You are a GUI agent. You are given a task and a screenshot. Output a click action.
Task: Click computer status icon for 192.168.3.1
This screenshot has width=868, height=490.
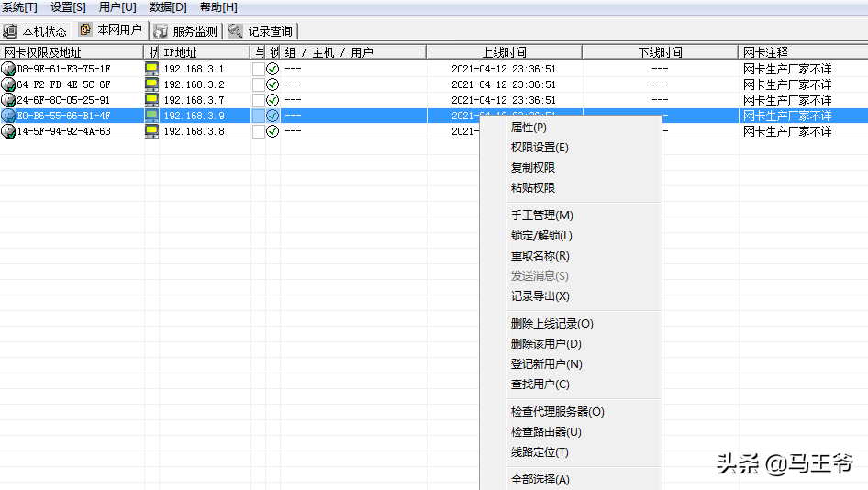tap(151, 69)
